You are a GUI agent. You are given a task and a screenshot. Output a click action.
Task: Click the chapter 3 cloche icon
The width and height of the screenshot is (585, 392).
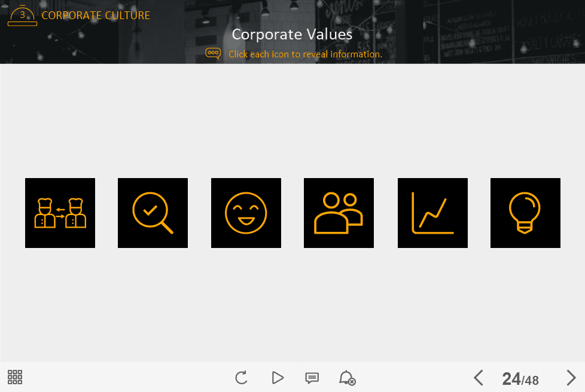coord(23,16)
